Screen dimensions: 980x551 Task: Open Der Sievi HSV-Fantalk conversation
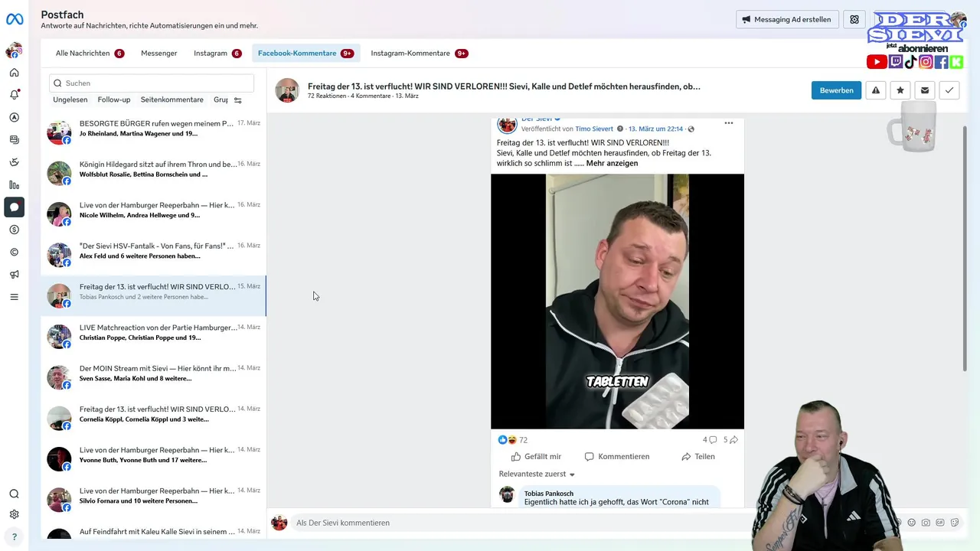tap(153, 256)
